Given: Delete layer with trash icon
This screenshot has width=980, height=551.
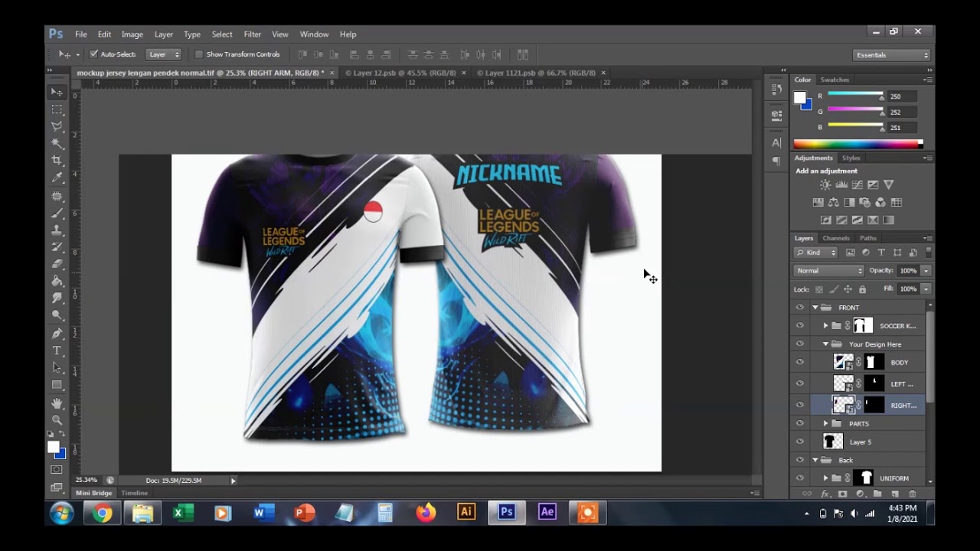Looking at the screenshot, I should [x=912, y=494].
